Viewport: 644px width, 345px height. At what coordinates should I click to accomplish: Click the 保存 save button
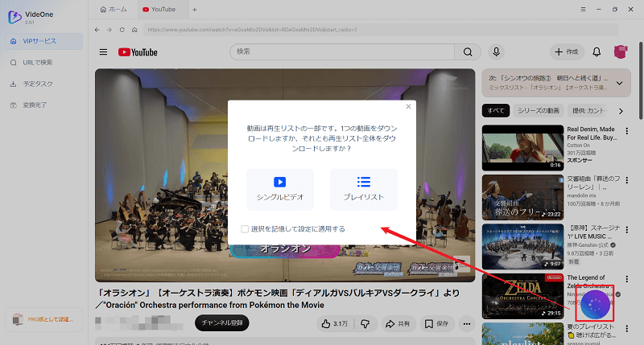(x=436, y=323)
